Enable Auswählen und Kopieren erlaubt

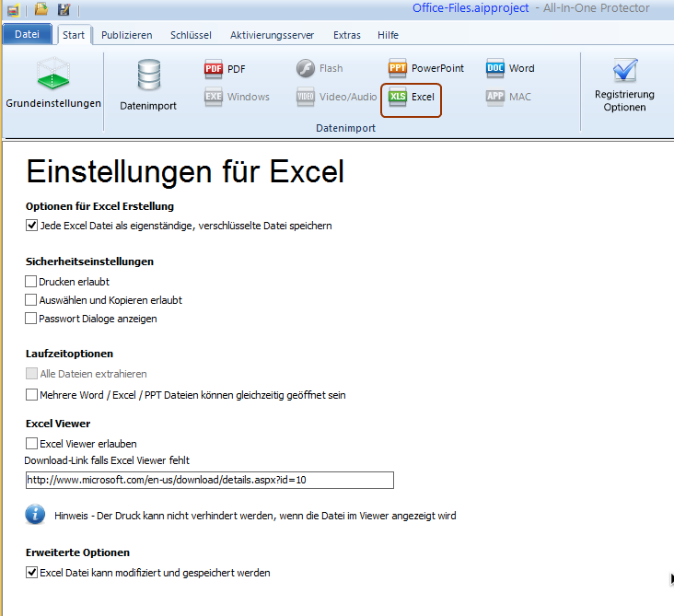point(32,300)
